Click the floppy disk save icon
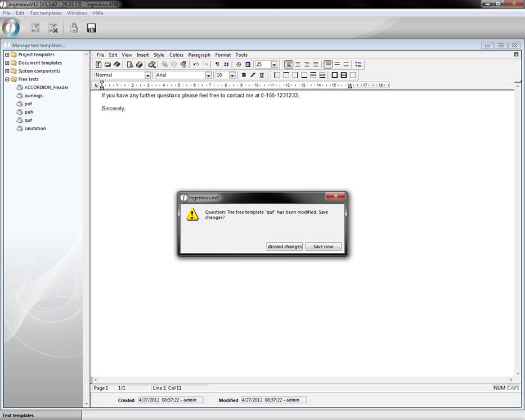The height and width of the screenshot is (420, 525). 91,28
